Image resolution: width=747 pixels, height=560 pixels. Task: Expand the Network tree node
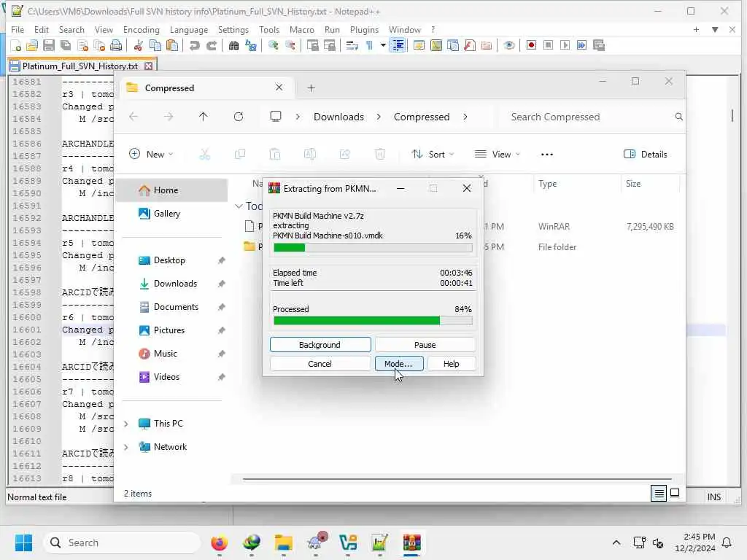tap(126, 447)
